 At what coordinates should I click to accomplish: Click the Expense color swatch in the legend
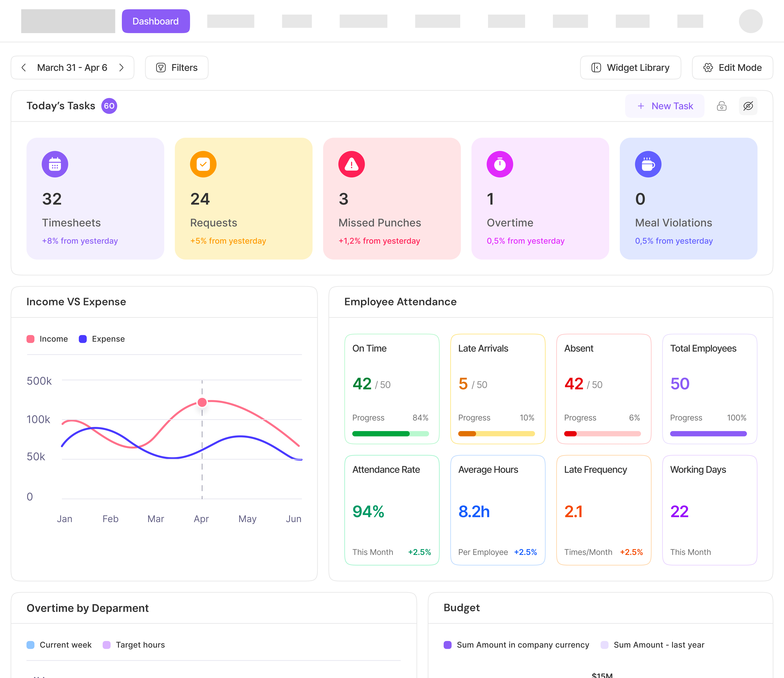click(82, 339)
